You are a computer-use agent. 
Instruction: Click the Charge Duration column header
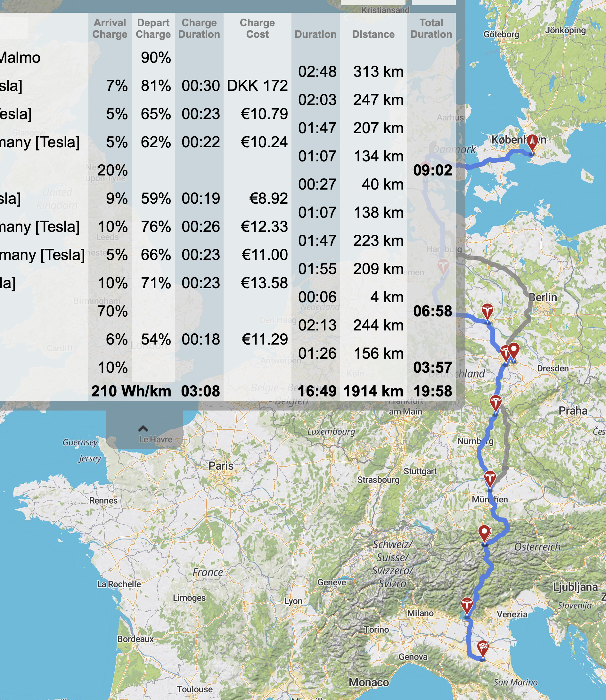tap(199, 28)
